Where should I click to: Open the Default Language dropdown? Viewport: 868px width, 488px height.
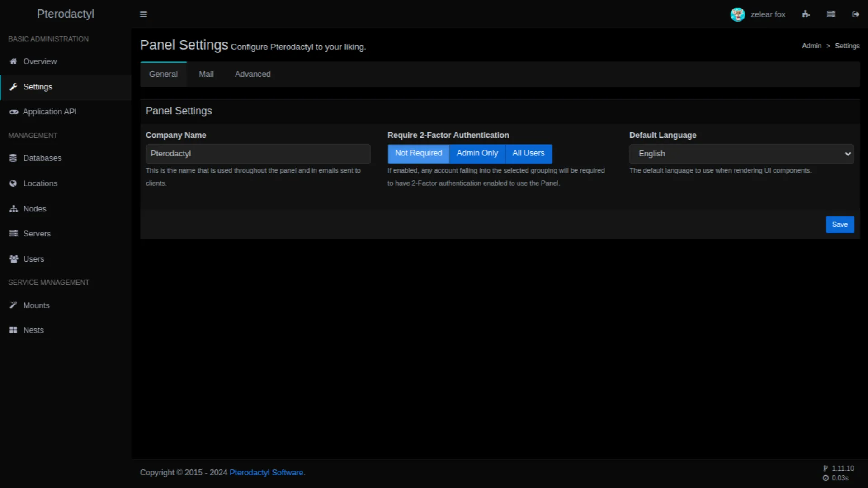pyautogui.click(x=741, y=154)
